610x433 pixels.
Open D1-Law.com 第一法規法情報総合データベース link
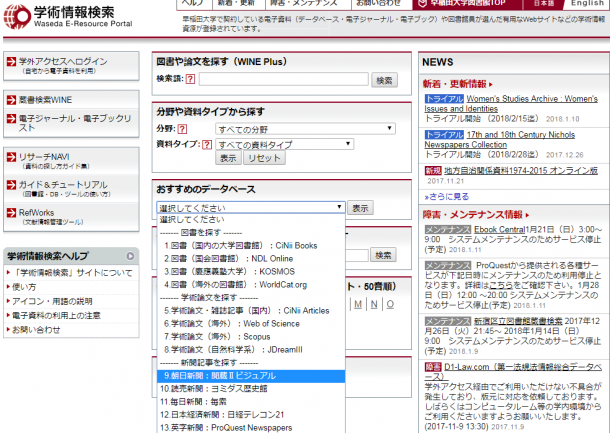point(513,372)
